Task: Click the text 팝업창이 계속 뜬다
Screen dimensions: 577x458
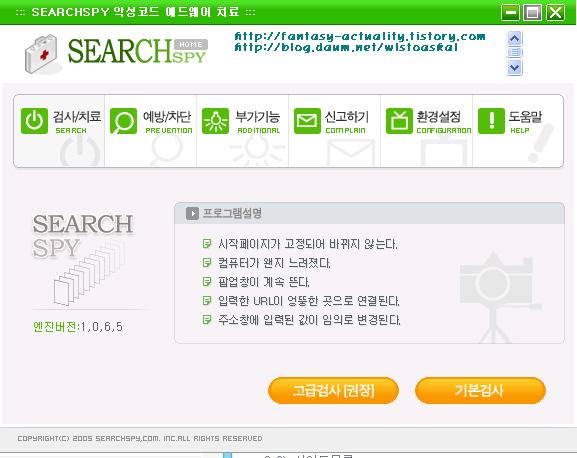Action: coord(263,282)
